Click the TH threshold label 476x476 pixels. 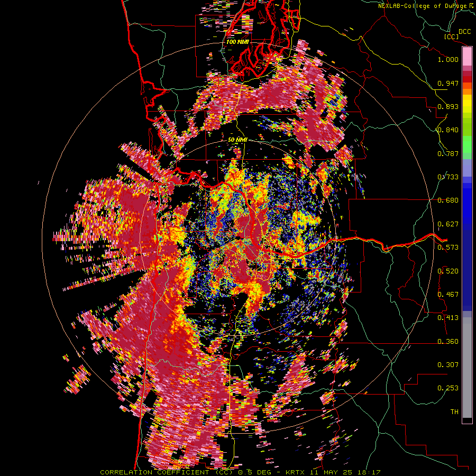[454, 412]
